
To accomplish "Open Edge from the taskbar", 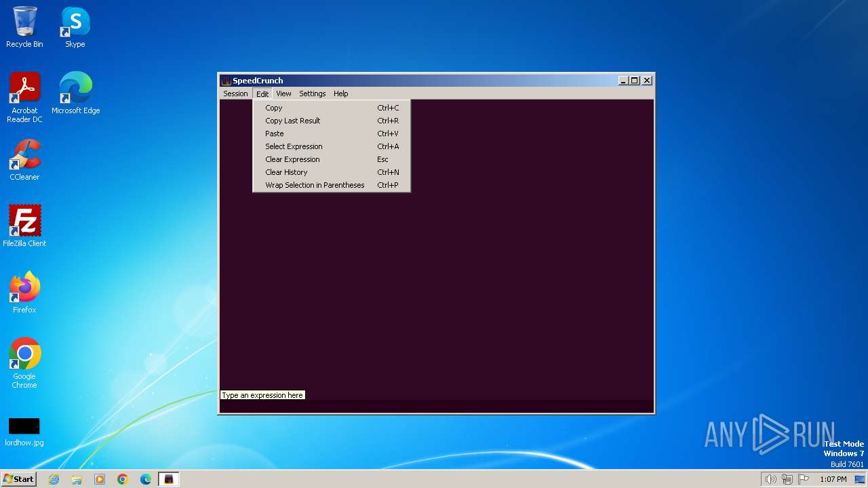I will click(146, 479).
